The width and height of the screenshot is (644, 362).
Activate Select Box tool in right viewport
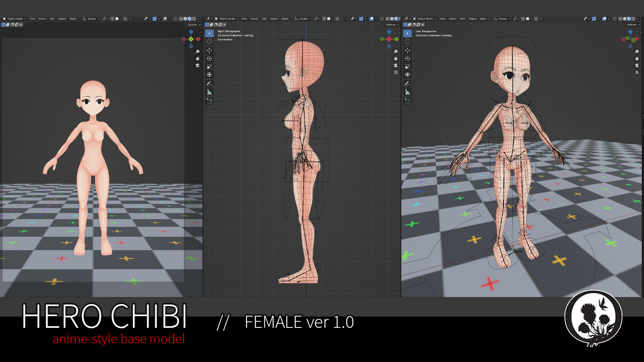[x=407, y=33]
